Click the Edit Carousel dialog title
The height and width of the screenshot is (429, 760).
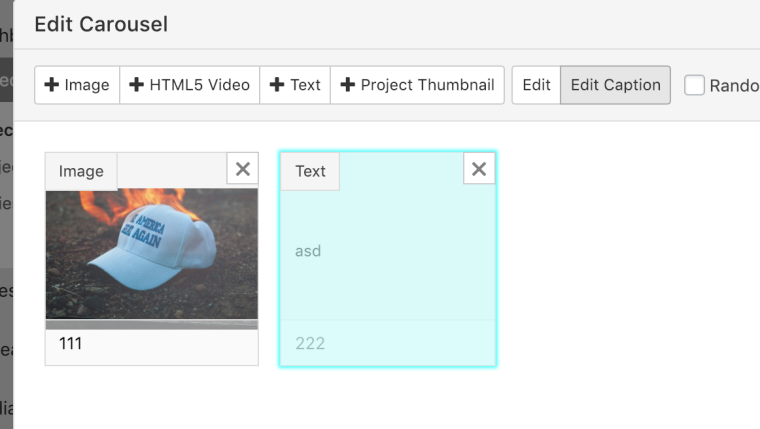101,24
